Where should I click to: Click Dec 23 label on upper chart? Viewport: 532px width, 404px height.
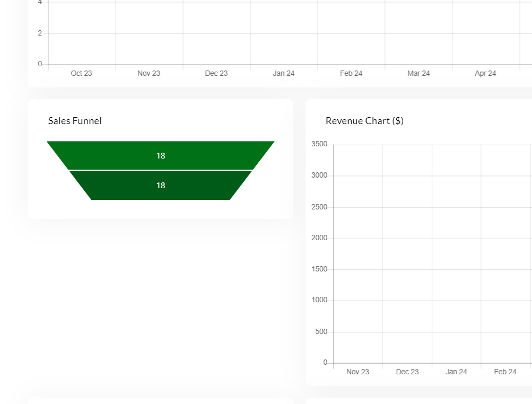(x=216, y=73)
